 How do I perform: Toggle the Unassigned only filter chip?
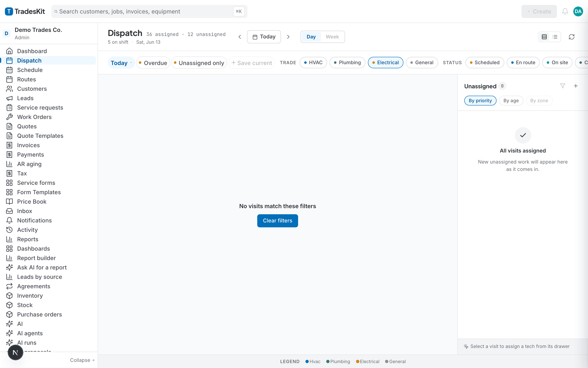coord(199,63)
